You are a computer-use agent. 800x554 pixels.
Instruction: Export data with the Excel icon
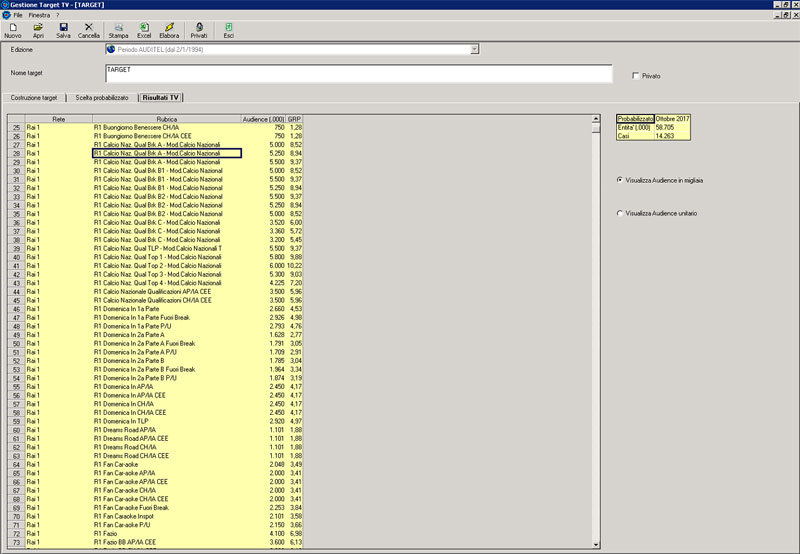tap(144, 30)
